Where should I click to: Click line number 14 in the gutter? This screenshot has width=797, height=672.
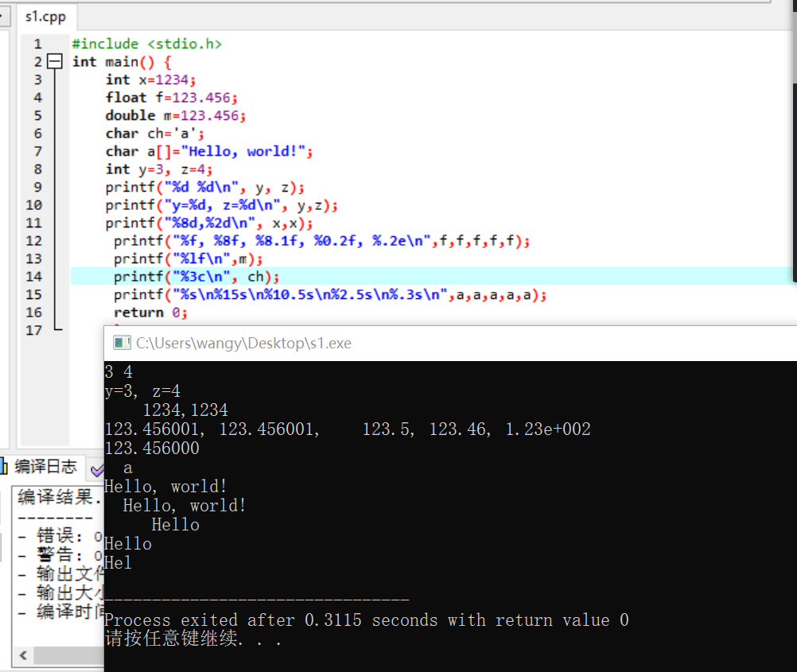[33, 277]
